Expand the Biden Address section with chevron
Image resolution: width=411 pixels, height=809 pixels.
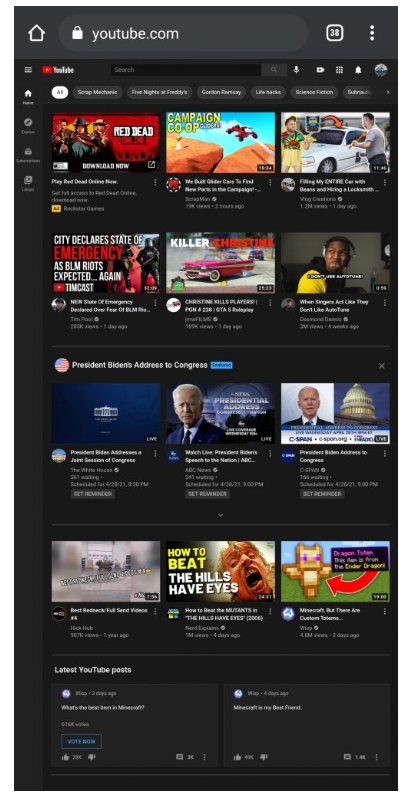click(221, 515)
